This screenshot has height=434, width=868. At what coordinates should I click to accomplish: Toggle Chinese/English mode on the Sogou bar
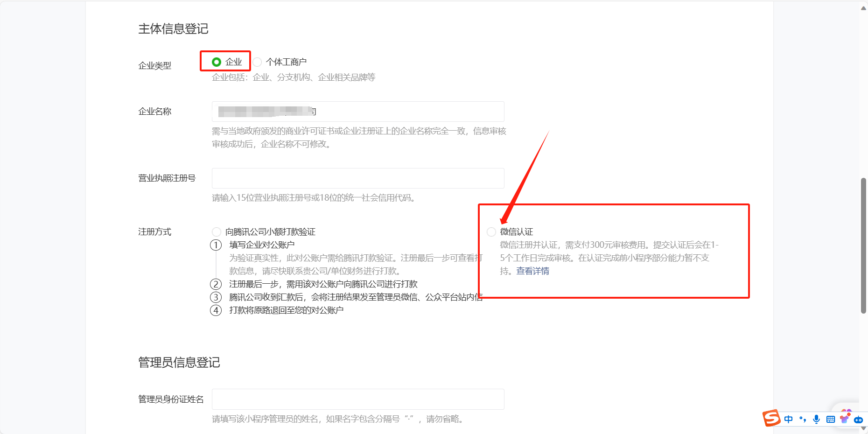coord(789,419)
